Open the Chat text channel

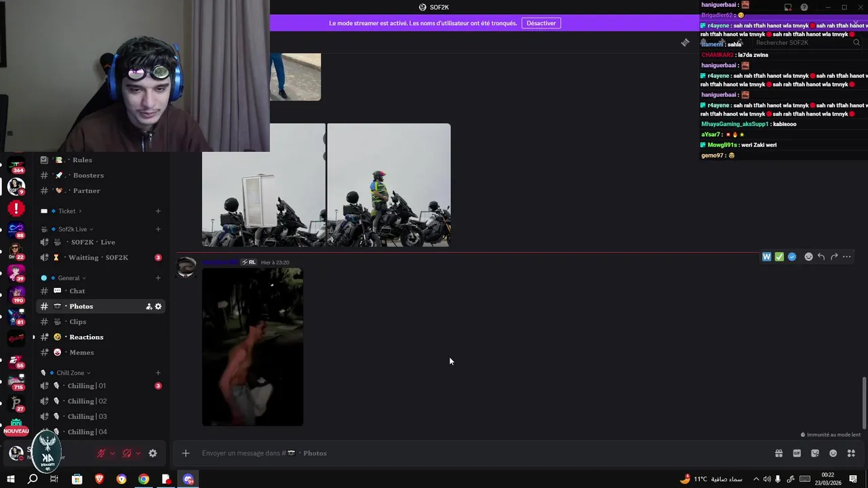(x=100, y=291)
